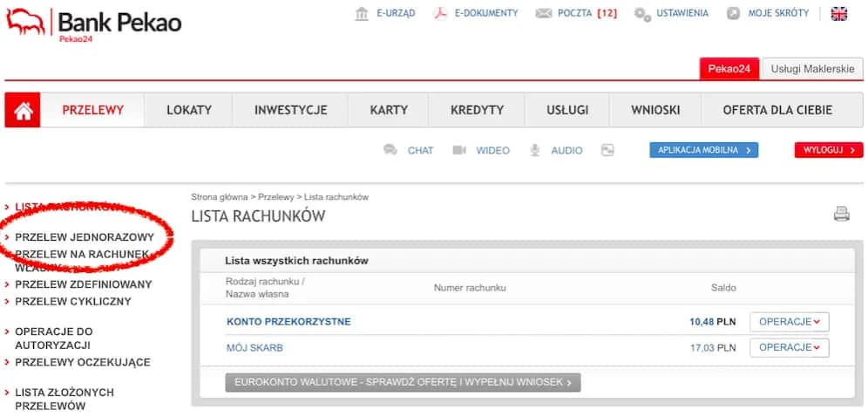This screenshot has height=417, width=868.
Task: Open the MÓJ SKARB account
Action: click(254, 348)
